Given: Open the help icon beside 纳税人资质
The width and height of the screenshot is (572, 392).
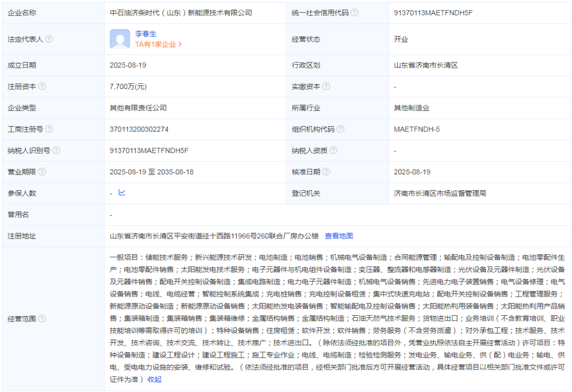Looking at the screenshot, I should [x=334, y=150].
